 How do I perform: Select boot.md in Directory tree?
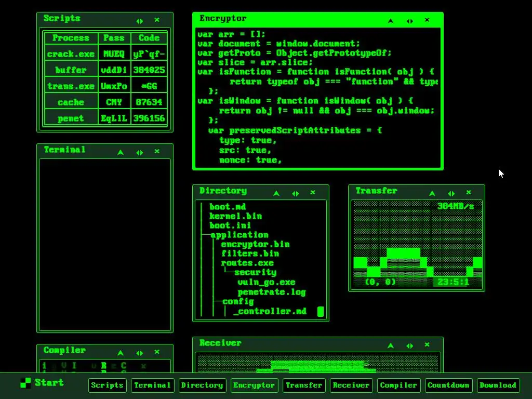pyautogui.click(x=228, y=207)
